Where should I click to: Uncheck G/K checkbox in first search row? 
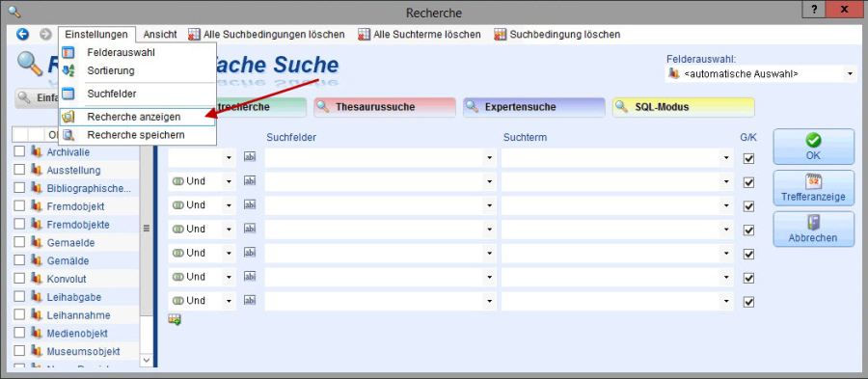749,158
